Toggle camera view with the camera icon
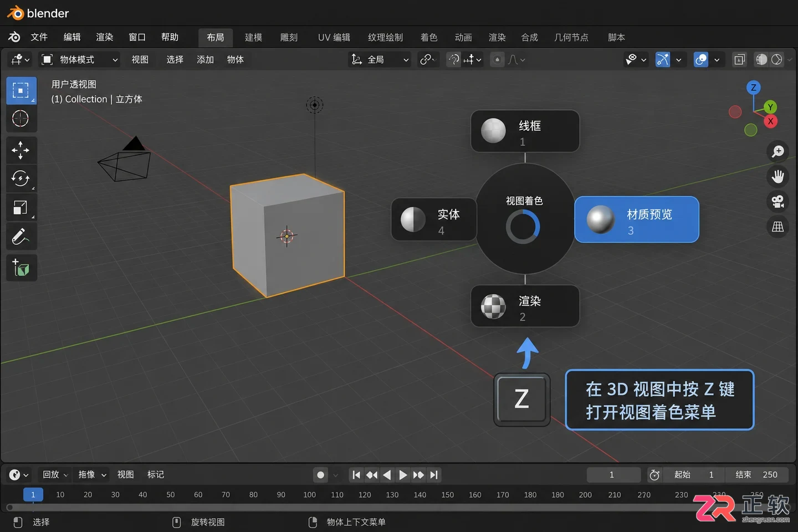 (x=778, y=202)
